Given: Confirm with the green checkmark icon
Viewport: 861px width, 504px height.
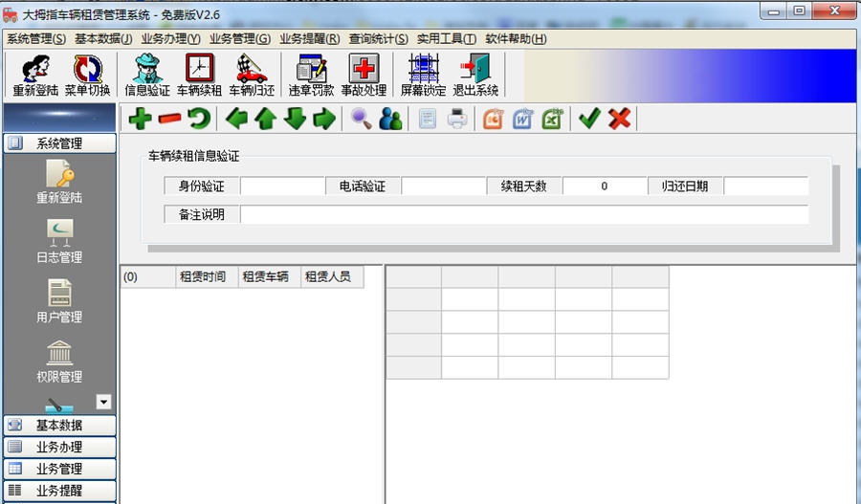Looking at the screenshot, I should pos(589,119).
